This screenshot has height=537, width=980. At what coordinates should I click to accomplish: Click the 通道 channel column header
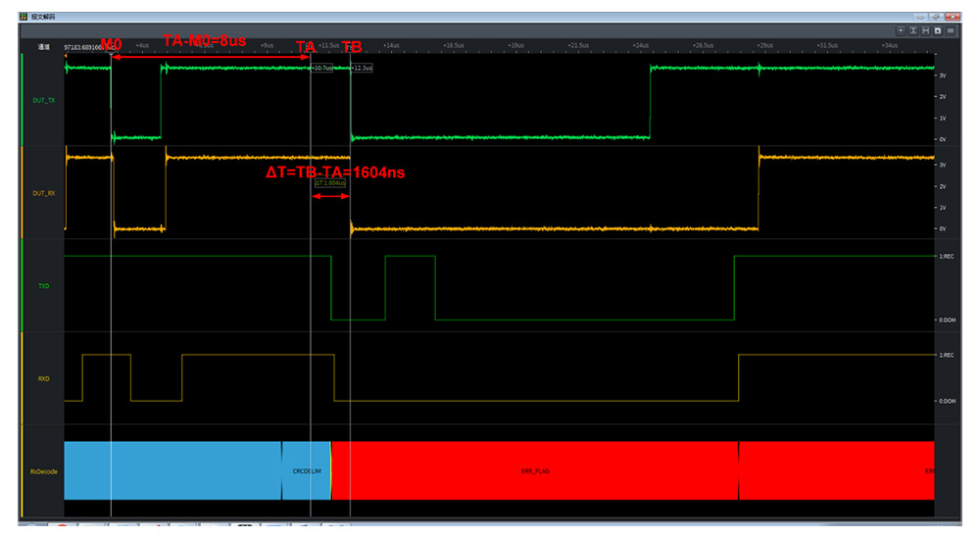pyautogui.click(x=44, y=47)
